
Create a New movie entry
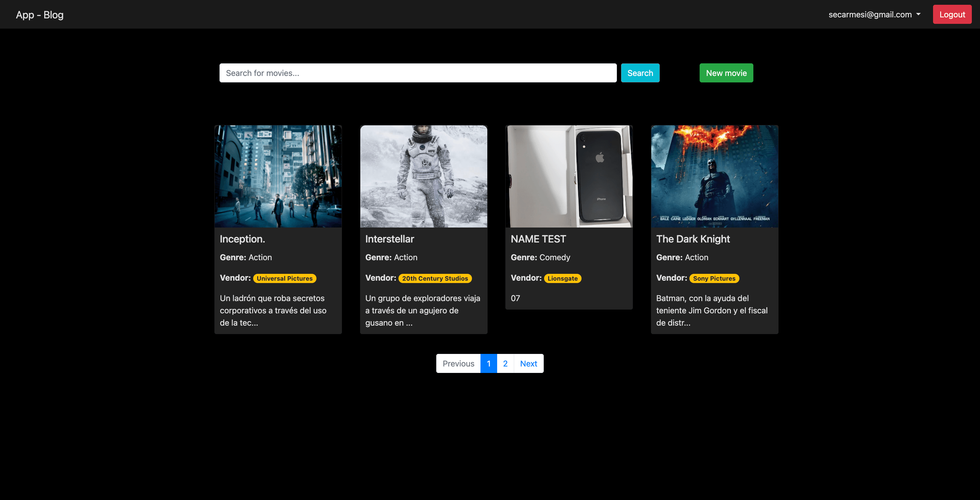pyautogui.click(x=726, y=73)
